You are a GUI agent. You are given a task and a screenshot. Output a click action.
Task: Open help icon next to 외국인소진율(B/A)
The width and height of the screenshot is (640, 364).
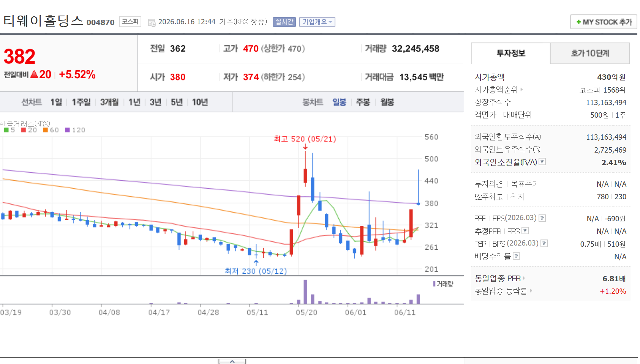(542, 162)
